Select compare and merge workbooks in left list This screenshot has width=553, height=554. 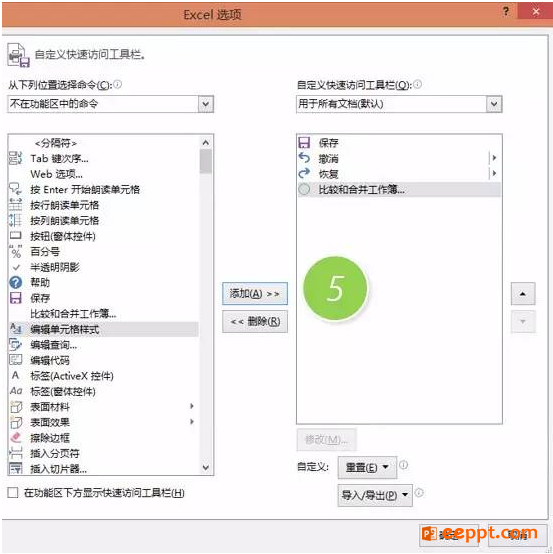coord(73,313)
